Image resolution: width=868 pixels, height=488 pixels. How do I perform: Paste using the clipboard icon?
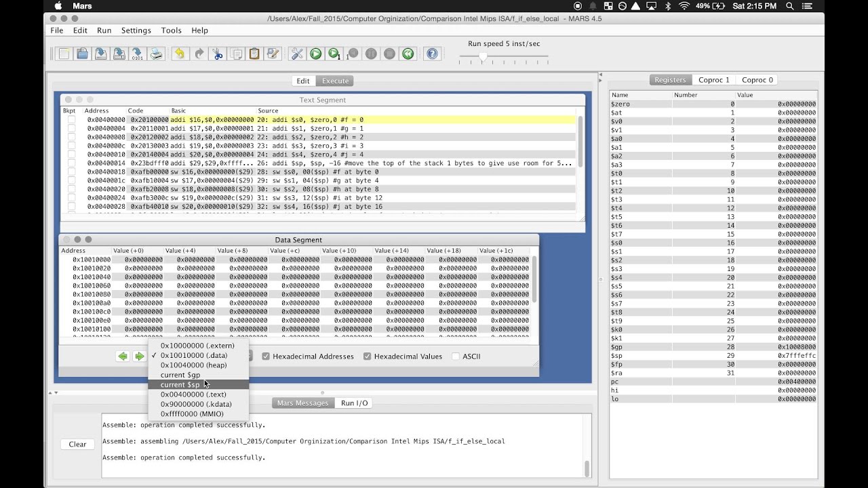coord(254,54)
